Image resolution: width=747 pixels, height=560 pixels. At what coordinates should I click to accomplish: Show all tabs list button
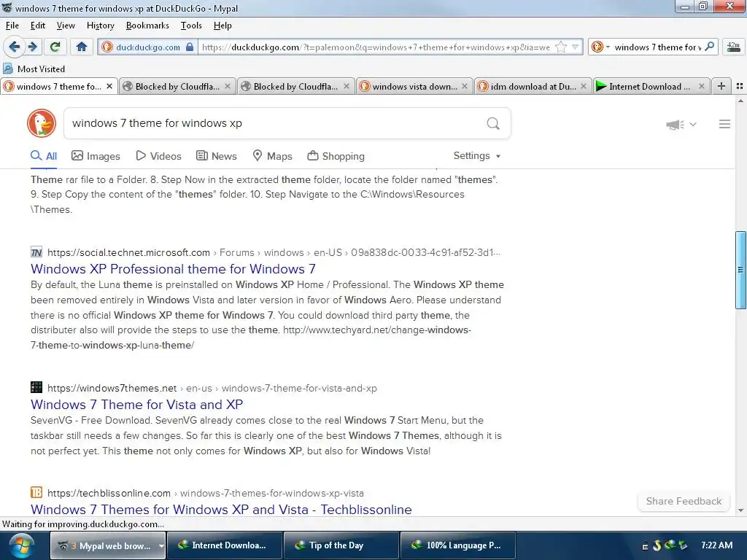tap(740, 86)
